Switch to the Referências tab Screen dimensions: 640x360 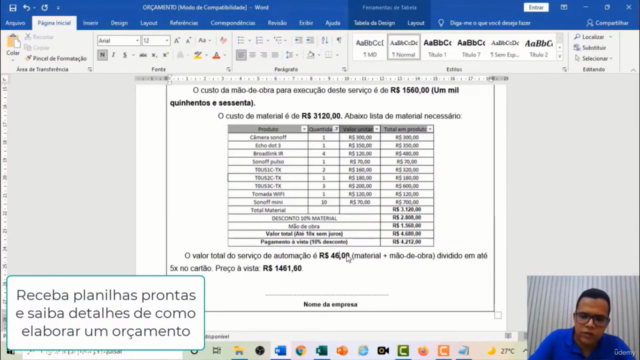[x=184, y=23]
